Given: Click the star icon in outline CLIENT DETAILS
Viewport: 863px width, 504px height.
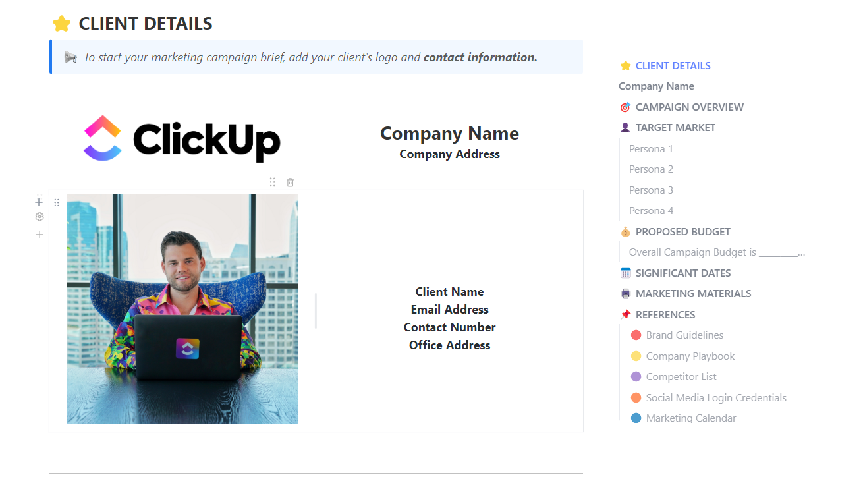Looking at the screenshot, I should (x=625, y=66).
